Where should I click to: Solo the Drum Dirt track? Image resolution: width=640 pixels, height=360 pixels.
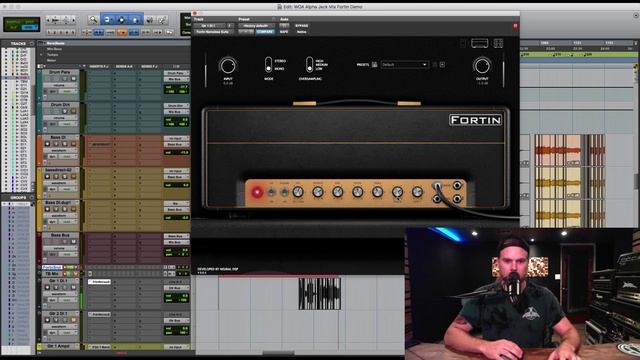pyautogui.click(x=65, y=111)
